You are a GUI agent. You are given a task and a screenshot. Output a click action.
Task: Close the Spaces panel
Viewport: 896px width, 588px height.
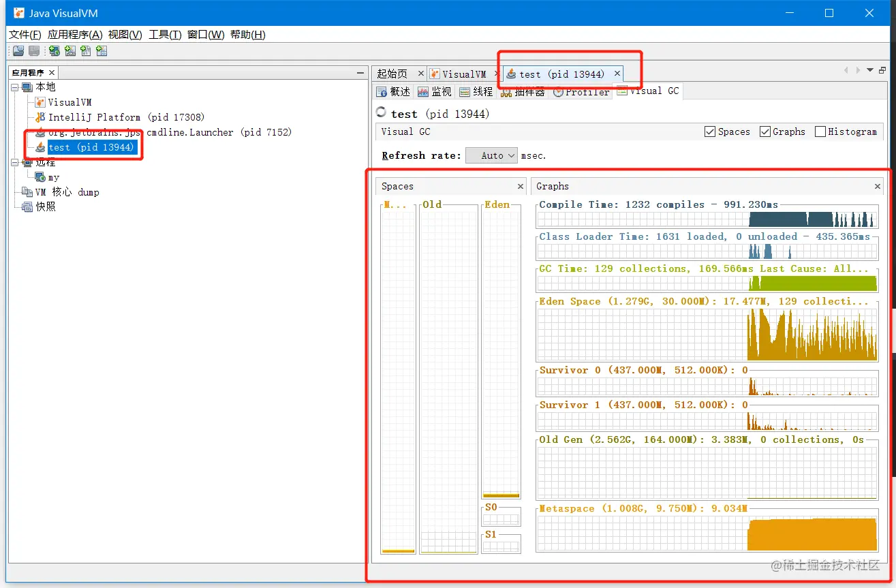pos(521,186)
